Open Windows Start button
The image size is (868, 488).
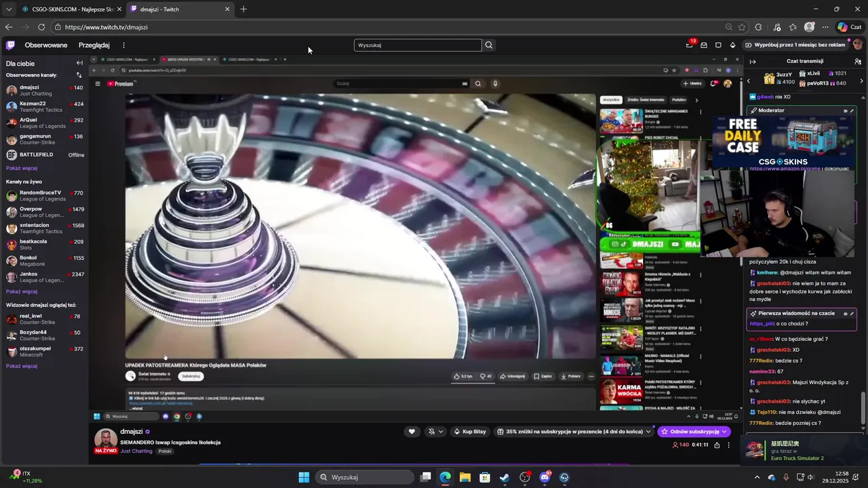pyautogui.click(x=304, y=477)
